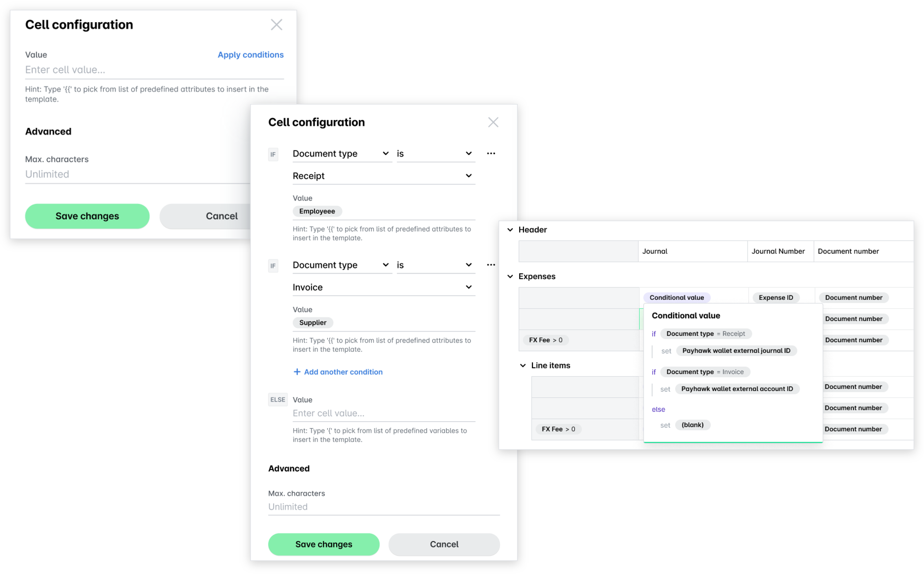This screenshot has height=574, width=924.
Task: Open second Document type dropdown
Action: pyautogui.click(x=342, y=265)
